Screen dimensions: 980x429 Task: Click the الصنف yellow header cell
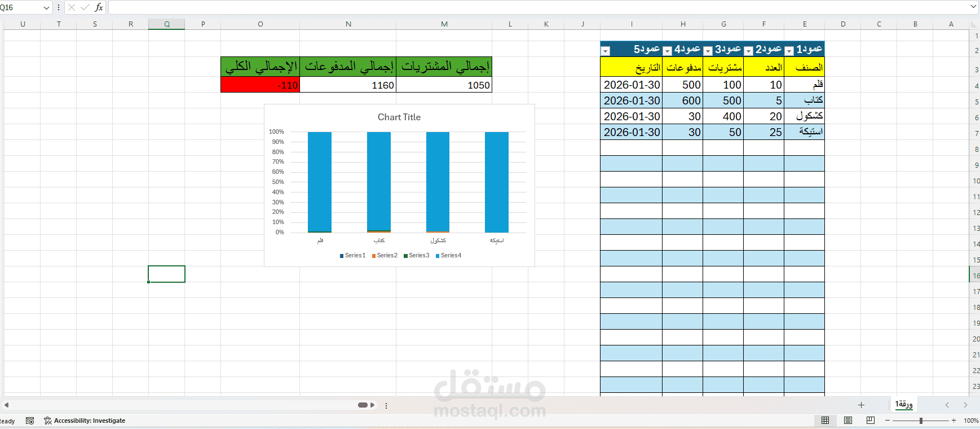click(805, 67)
